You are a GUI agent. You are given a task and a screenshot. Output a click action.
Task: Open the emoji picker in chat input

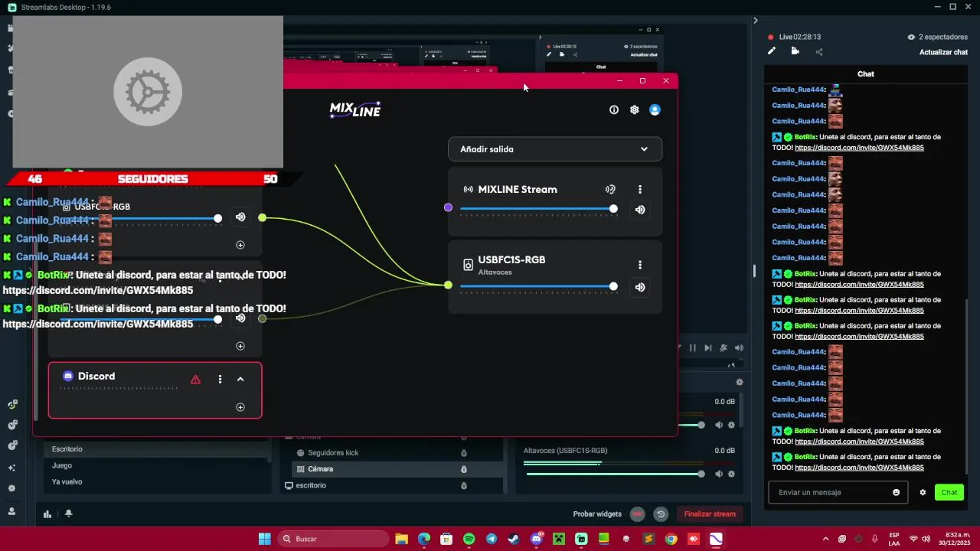point(897,493)
